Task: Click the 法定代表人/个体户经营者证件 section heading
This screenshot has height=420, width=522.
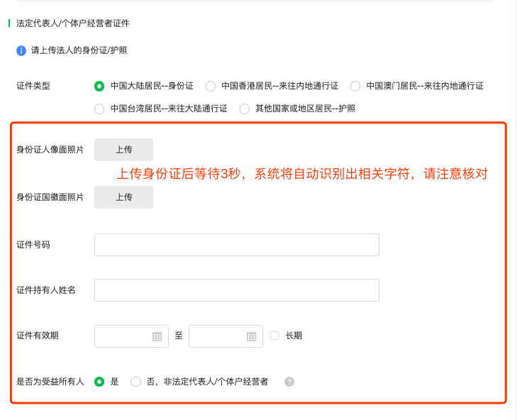Action: (72, 23)
